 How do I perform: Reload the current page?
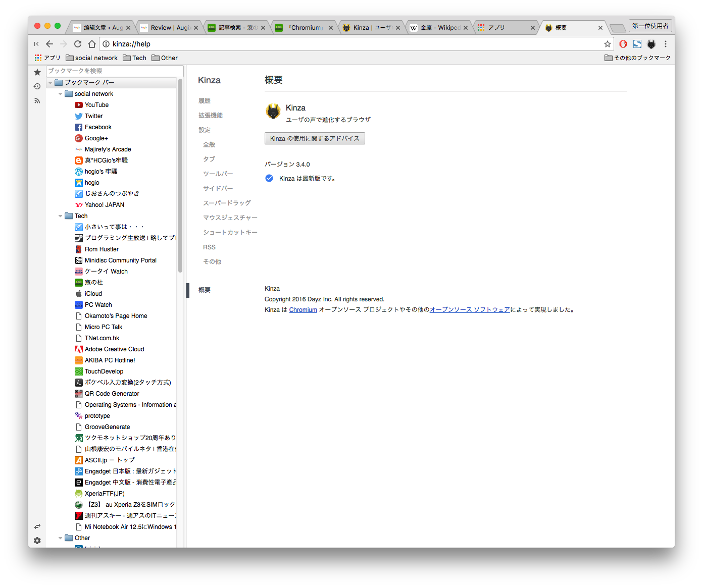[77, 44]
